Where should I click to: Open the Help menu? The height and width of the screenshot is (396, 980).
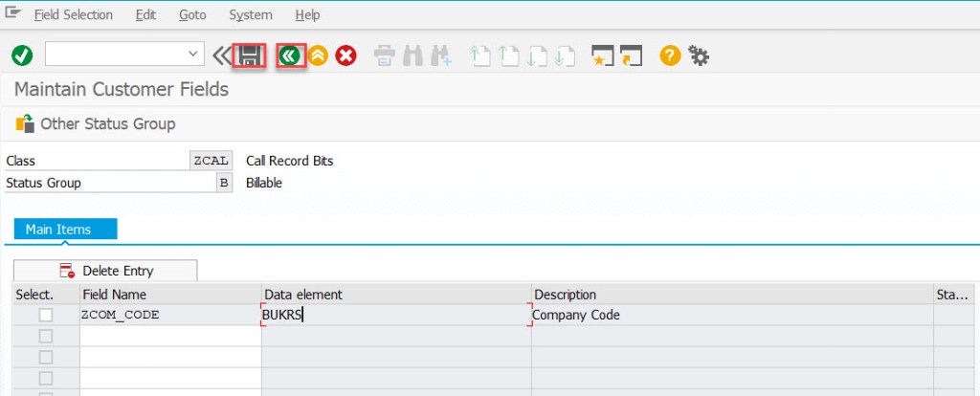click(x=307, y=15)
